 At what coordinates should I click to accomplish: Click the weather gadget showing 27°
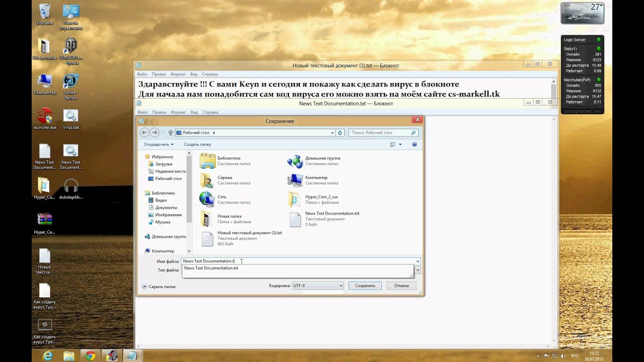click(582, 13)
